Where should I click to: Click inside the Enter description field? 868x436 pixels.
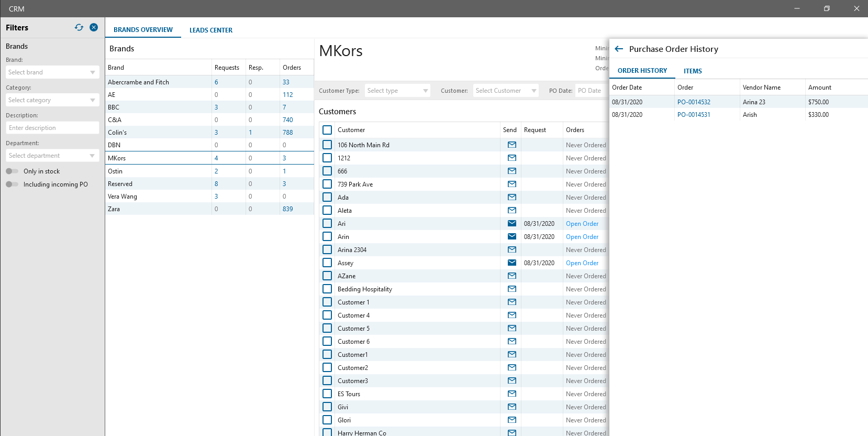pyautogui.click(x=52, y=128)
